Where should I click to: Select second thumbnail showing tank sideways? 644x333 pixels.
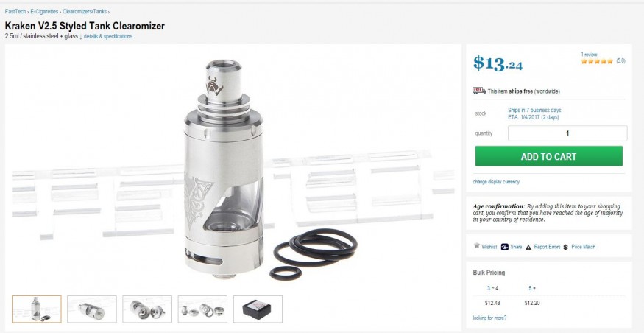pyautogui.click(x=91, y=309)
